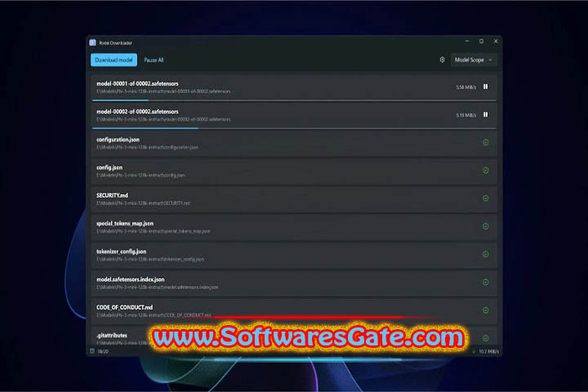This screenshot has height=392, width=588.
Task: Maximize the downloader window
Action: click(x=481, y=42)
